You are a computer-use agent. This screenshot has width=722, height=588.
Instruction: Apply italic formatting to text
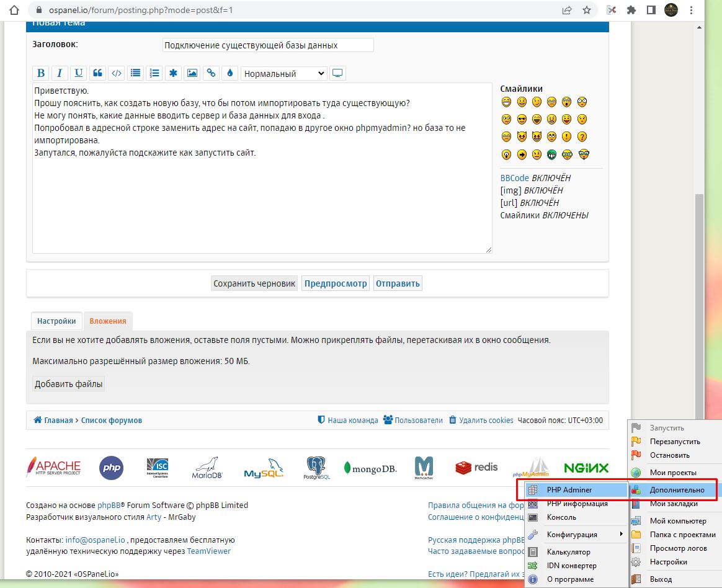60,73
